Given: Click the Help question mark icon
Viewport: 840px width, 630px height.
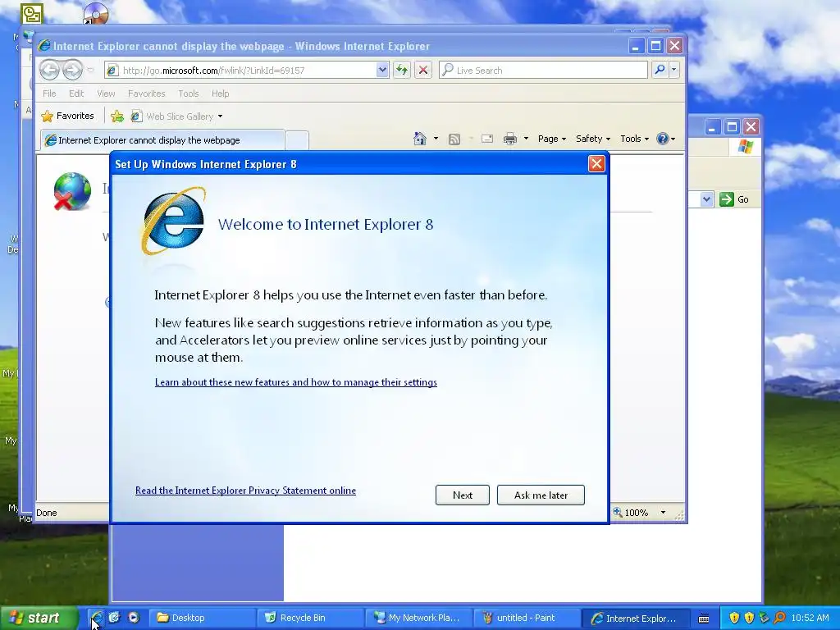Looking at the screenshot, I should (x=663, y=139).
